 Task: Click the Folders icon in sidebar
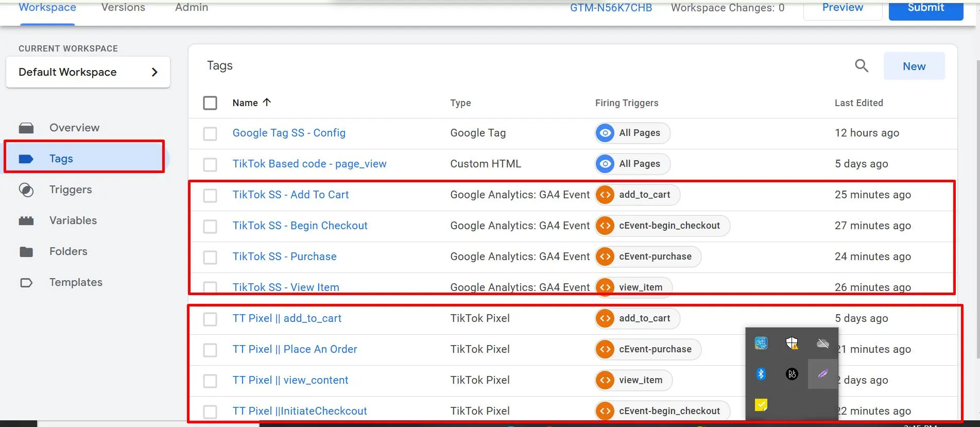tap(26, 251)
